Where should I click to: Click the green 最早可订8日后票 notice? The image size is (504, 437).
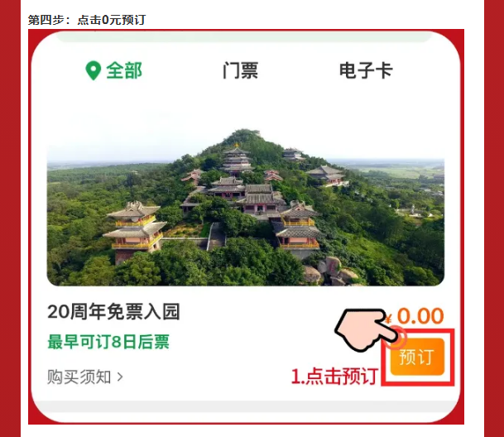[x=108, y=342]
